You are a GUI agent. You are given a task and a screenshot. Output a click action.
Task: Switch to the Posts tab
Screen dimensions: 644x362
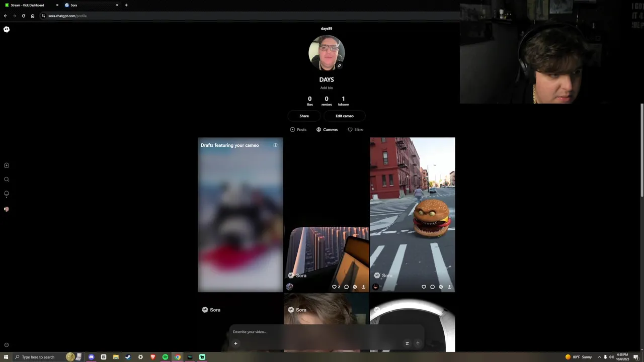point(298,130)
